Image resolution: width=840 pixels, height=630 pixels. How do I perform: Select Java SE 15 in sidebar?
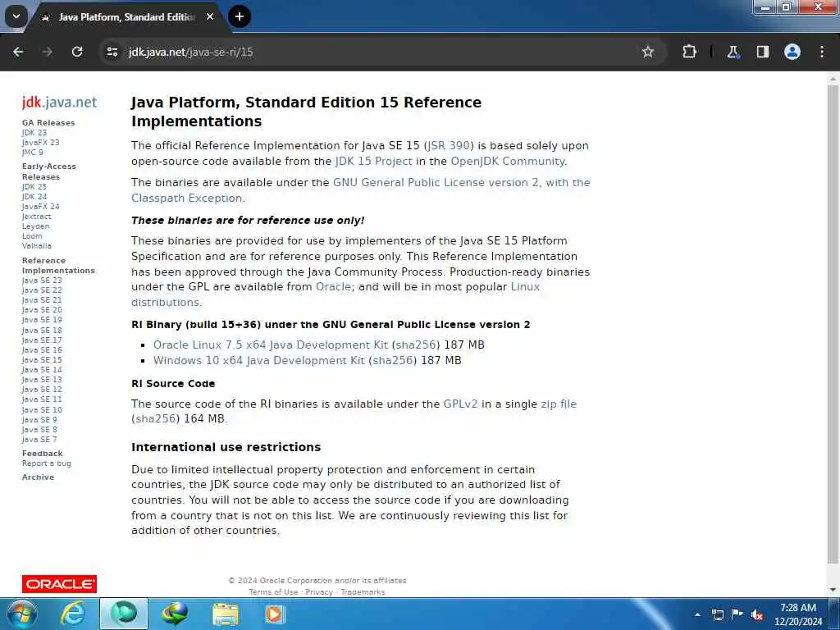[x=42, y=360]
